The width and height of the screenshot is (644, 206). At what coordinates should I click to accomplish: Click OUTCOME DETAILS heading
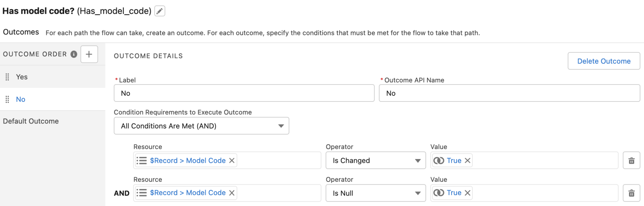click(148, 56)
